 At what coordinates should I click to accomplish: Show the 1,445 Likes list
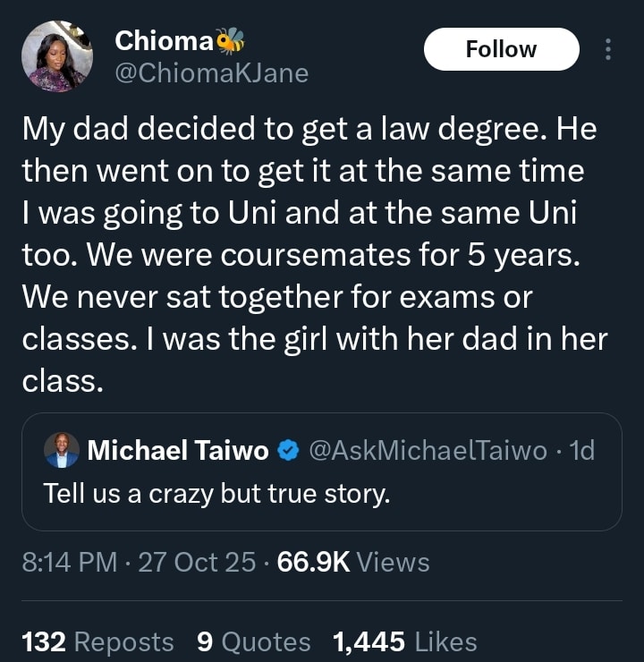[x=404, y=641]
